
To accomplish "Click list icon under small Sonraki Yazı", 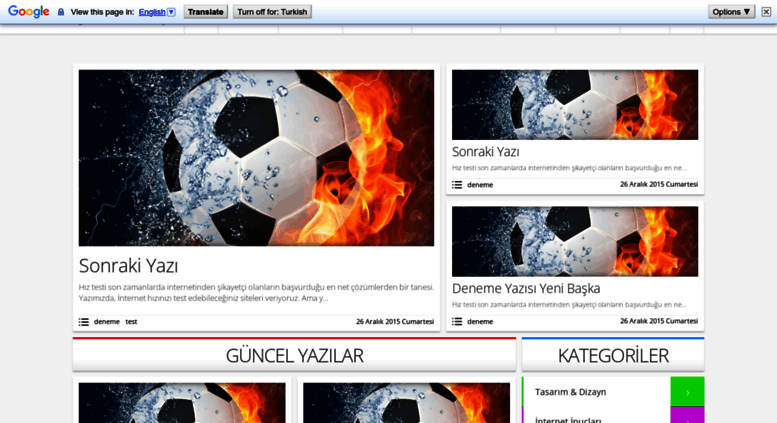I will (457, 185).
